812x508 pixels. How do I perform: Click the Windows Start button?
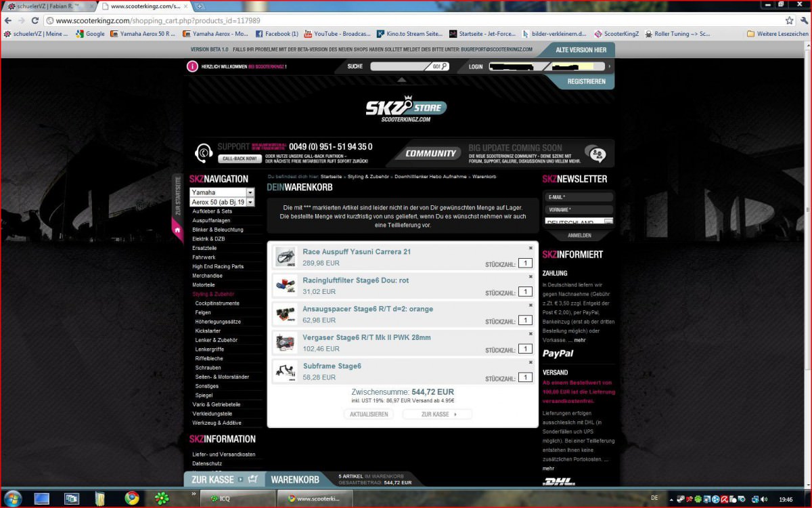point(11,499)
